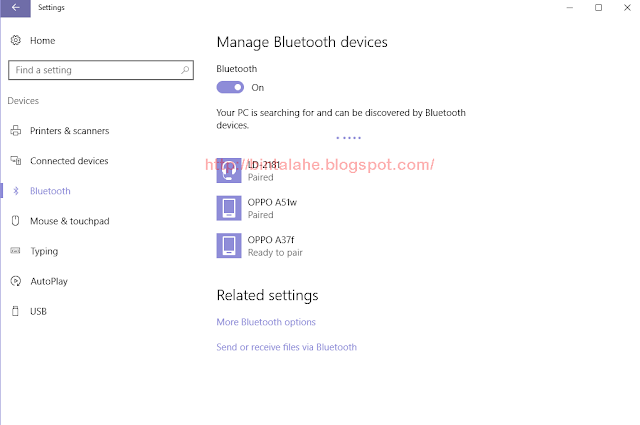Go back with the arrow button
Image resolution: width=640 pixels, height=425 pixels.
pyautogui.click(x=16, y=8)
